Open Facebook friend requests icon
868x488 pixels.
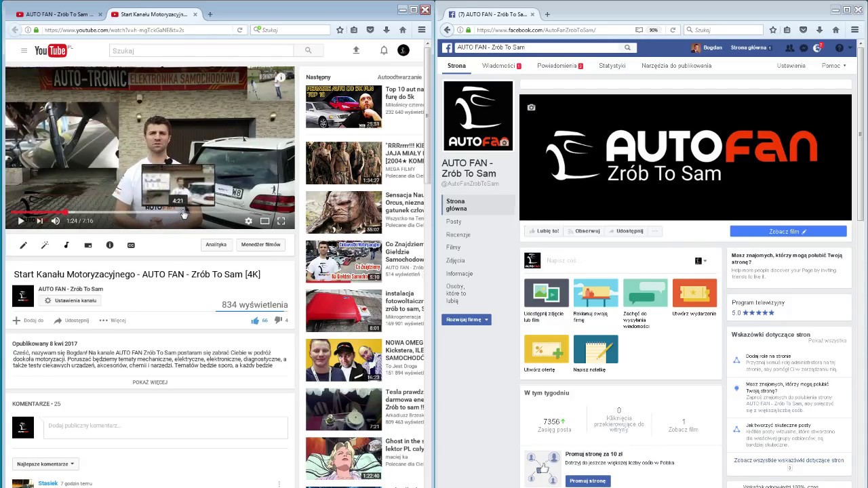click(789, 47)
